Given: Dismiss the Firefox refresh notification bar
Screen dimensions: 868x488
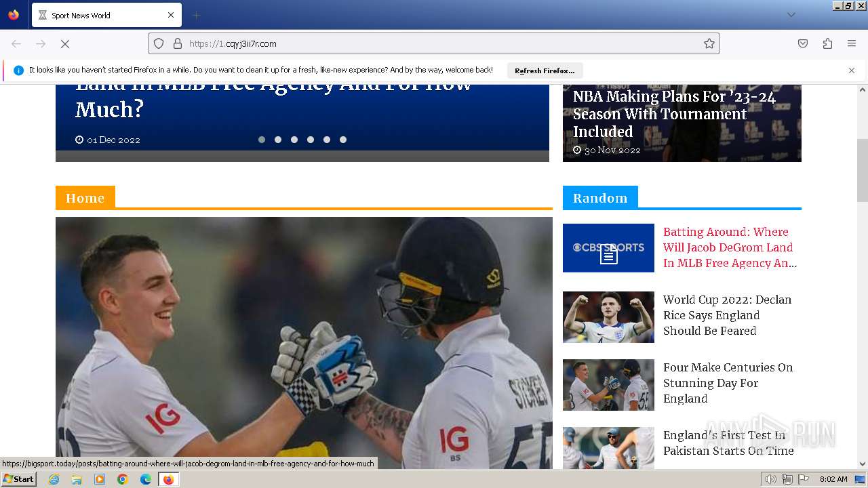Looking at the screenshot, I should [852, 70].
